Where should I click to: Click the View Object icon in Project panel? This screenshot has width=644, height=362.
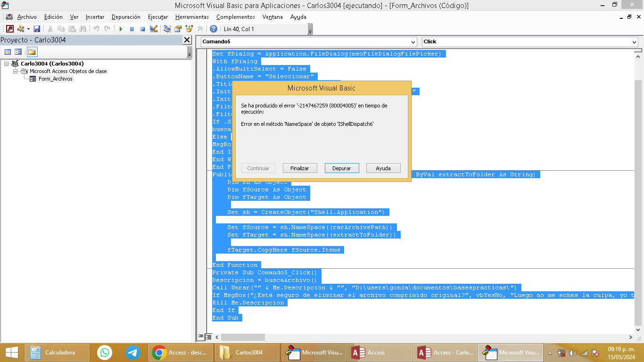pyautogui.click(x=18, y=52)
